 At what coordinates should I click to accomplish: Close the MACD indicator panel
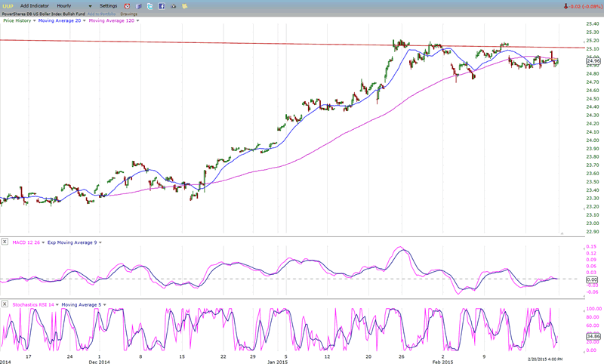pyautogui.click(x=5, y=242)
